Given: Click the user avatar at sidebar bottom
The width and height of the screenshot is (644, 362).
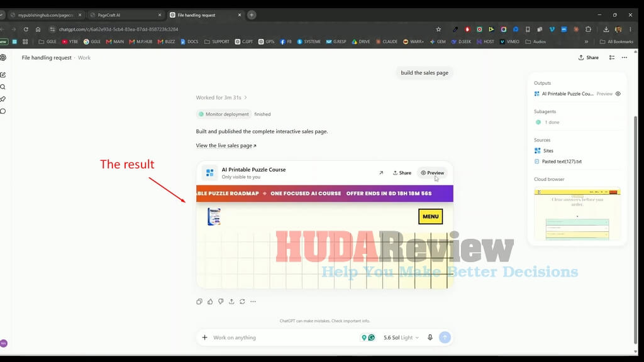Looking at the screenshot, I should coord(4,343).
